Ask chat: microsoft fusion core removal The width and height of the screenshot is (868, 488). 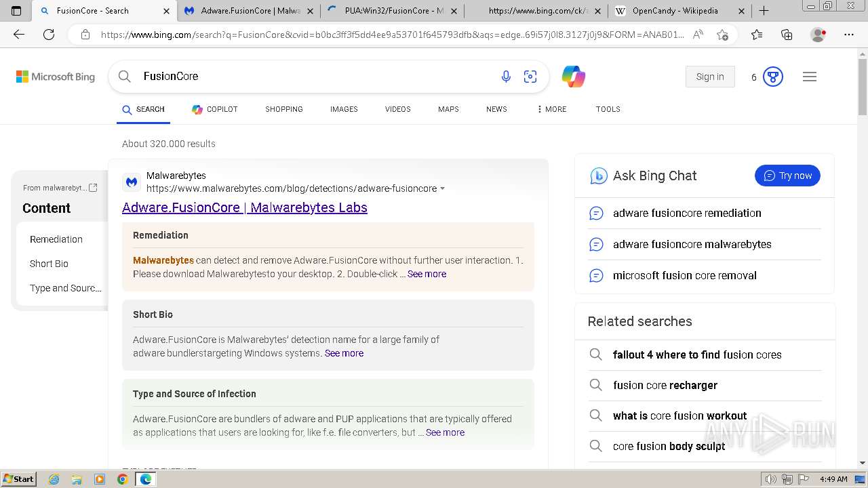coord(685,275)
